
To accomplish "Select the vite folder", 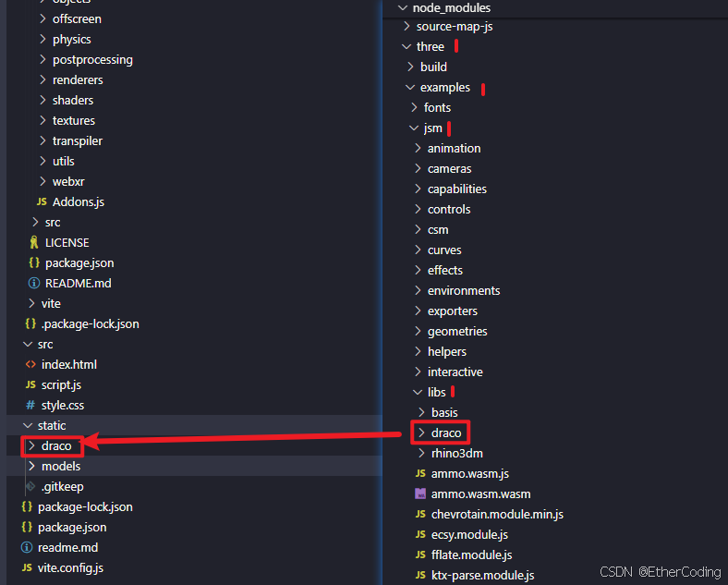I will 51,304.
